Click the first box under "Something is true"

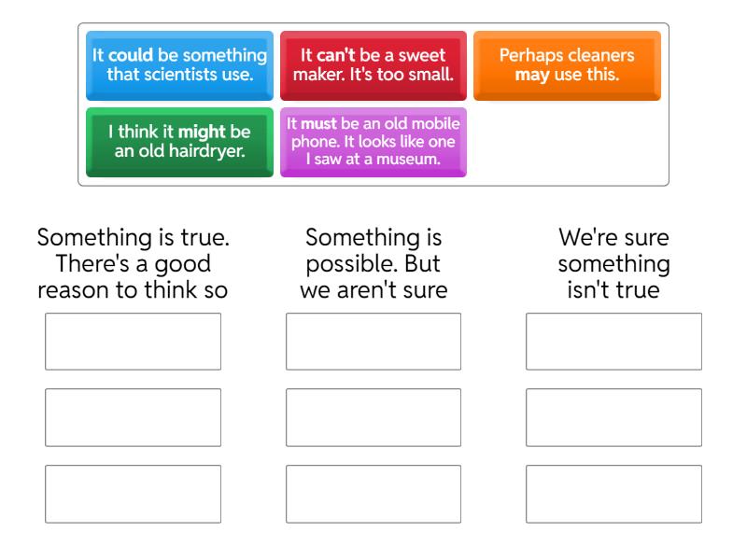click(x=133, y=342)
